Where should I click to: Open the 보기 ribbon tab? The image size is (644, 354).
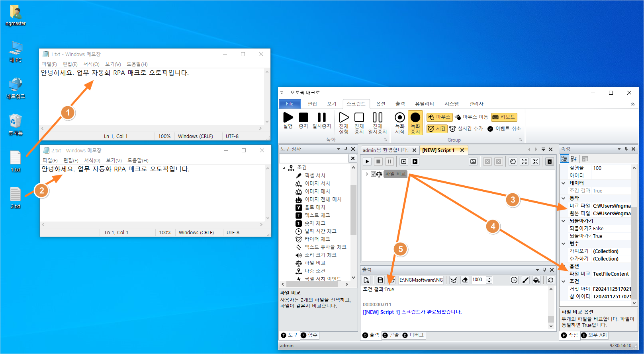pyautogui.click(x=332, y=104)
